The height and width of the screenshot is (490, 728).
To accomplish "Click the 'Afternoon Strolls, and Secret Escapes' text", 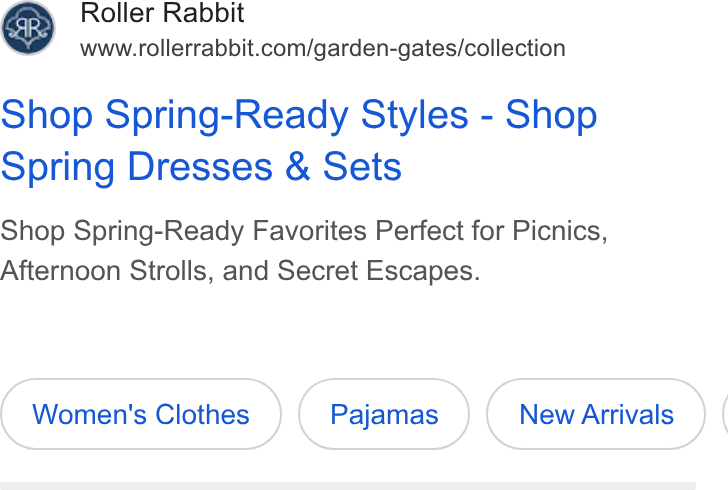I will [x=240, y=271].
